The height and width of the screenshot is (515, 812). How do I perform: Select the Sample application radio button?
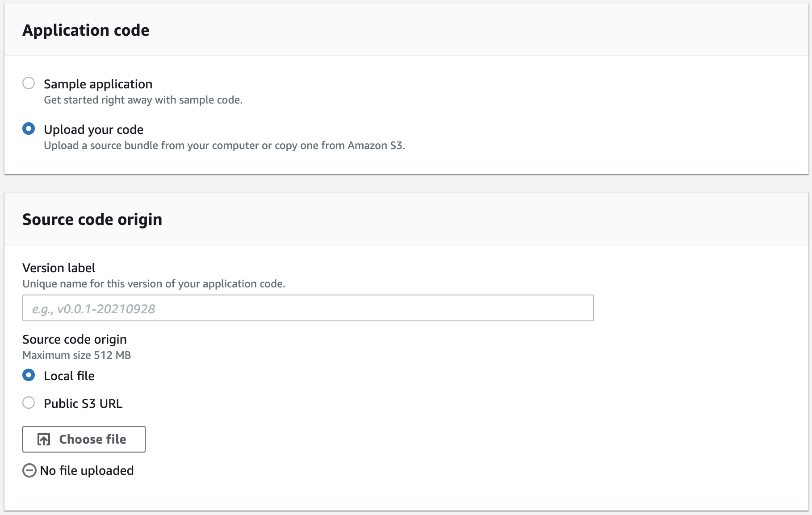[29, 83]
